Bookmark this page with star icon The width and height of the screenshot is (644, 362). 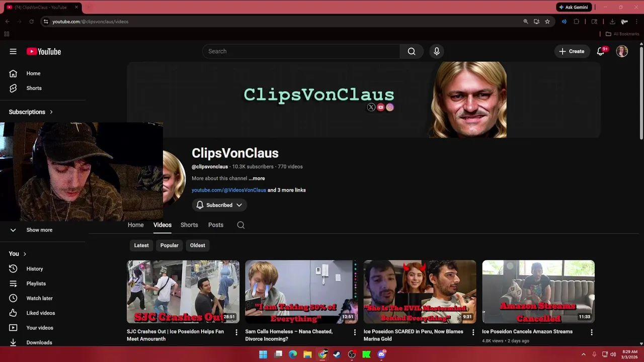click(x=547, y=22)
